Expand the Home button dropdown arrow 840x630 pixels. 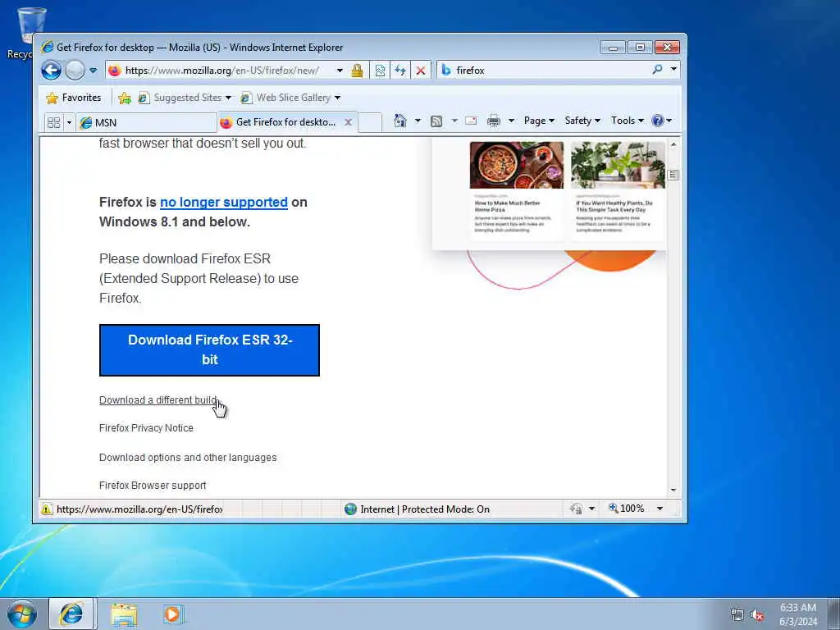[x=418, y=121]
